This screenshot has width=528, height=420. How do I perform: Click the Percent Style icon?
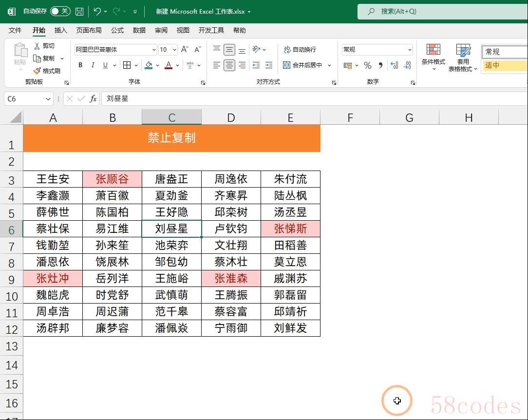368,65
